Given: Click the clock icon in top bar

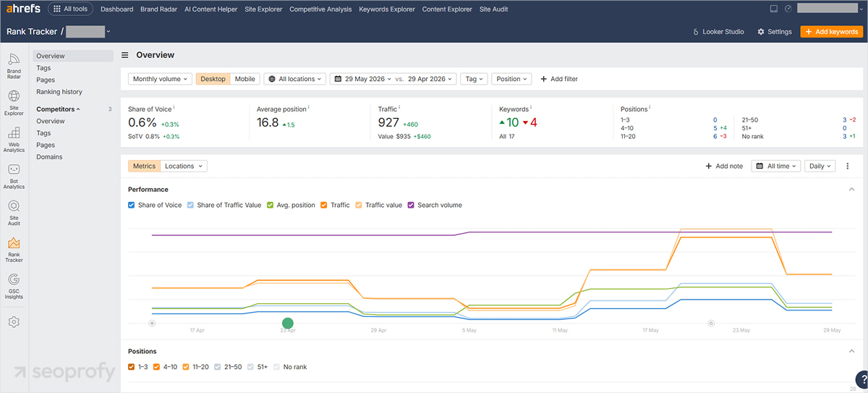Looking at the screenshot, I should [x=788, y=9].
